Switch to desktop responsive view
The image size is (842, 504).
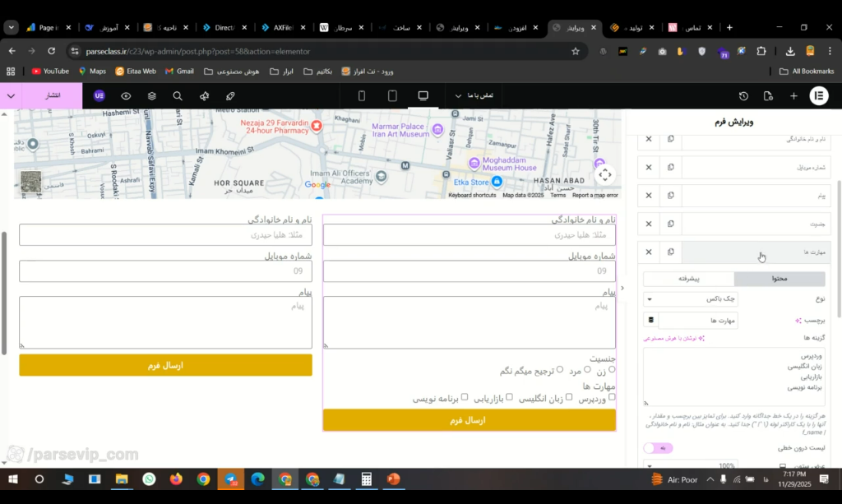423,95
